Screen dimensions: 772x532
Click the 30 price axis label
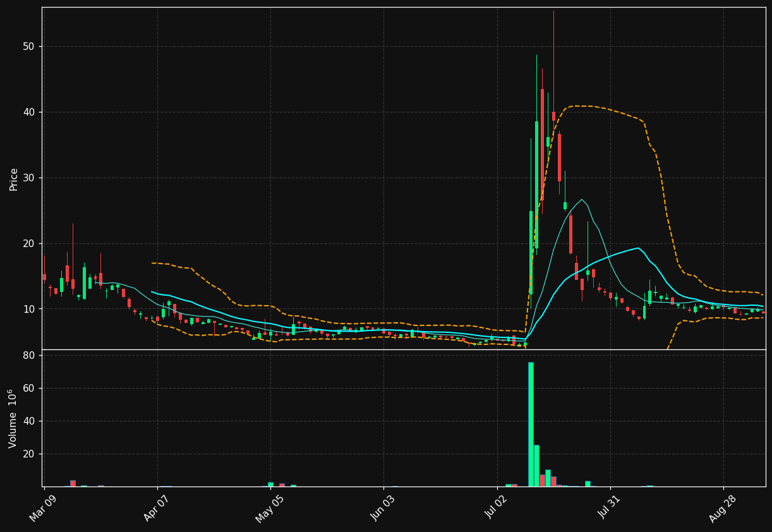click(x=29, y=178)
